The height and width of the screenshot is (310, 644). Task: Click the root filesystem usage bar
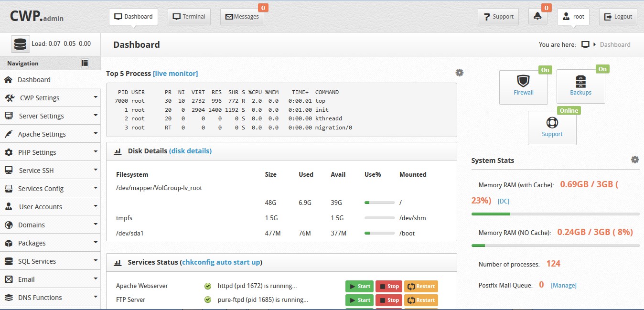coord(379,203)
